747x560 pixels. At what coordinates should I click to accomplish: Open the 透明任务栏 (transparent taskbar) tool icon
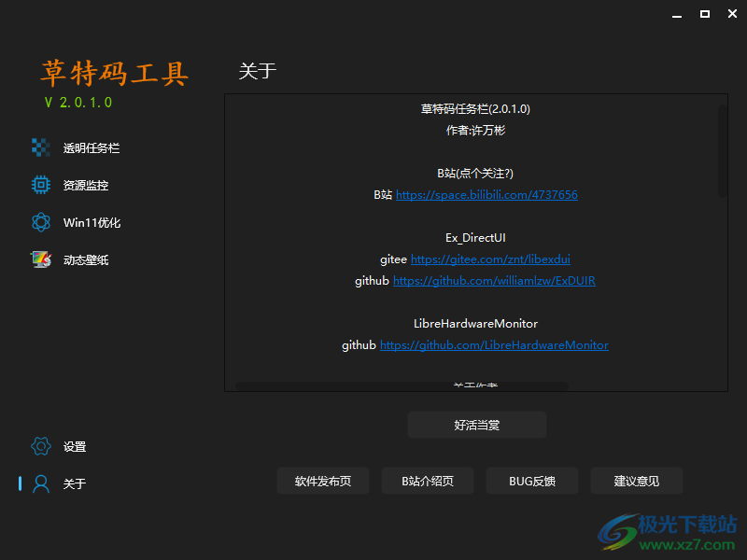[41, 147]
